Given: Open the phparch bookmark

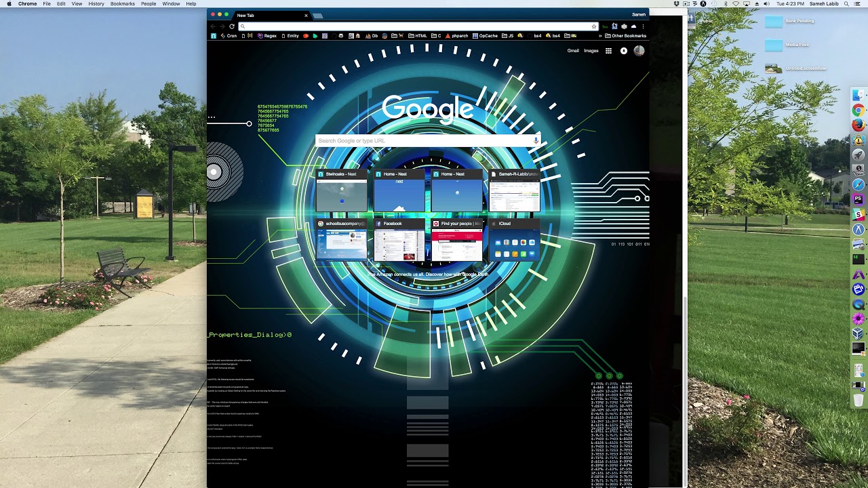Looking at the screenshot, I should click(456, 36).
